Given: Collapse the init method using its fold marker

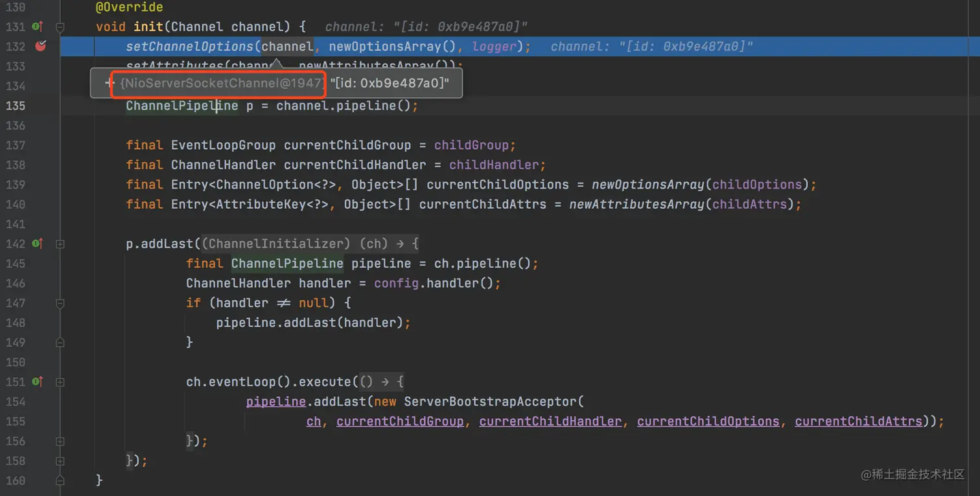Looking at the screenshot, I should (x=60, y=27).
